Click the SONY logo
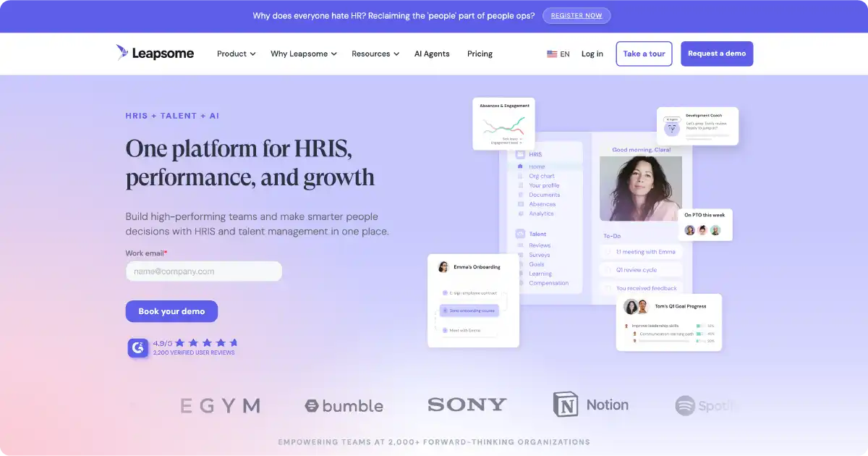 coord(467,405)
